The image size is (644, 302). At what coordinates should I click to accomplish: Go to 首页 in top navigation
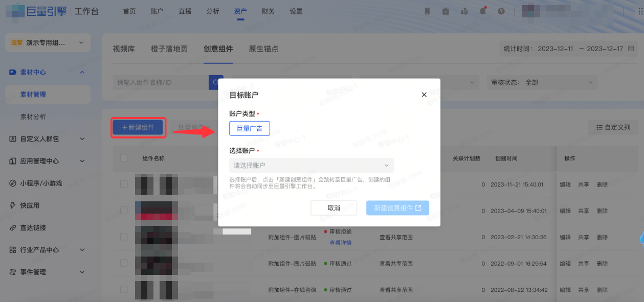129,11
